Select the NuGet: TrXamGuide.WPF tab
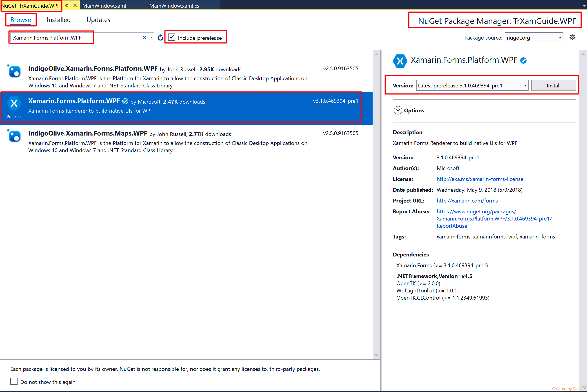 pos(31,6)
